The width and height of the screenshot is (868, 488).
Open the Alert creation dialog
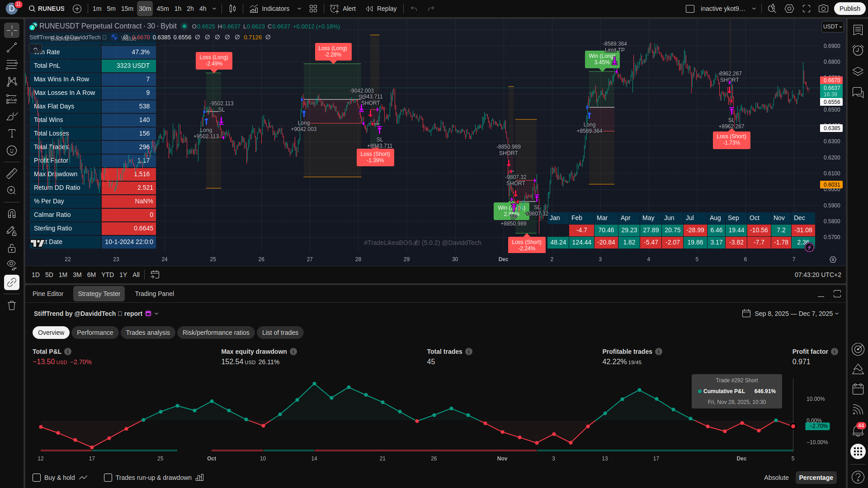(343, 9)
